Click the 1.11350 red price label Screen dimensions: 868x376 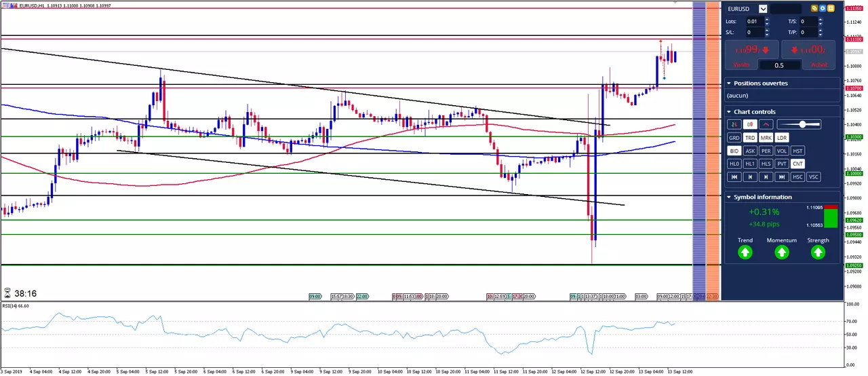click(854, 9)
